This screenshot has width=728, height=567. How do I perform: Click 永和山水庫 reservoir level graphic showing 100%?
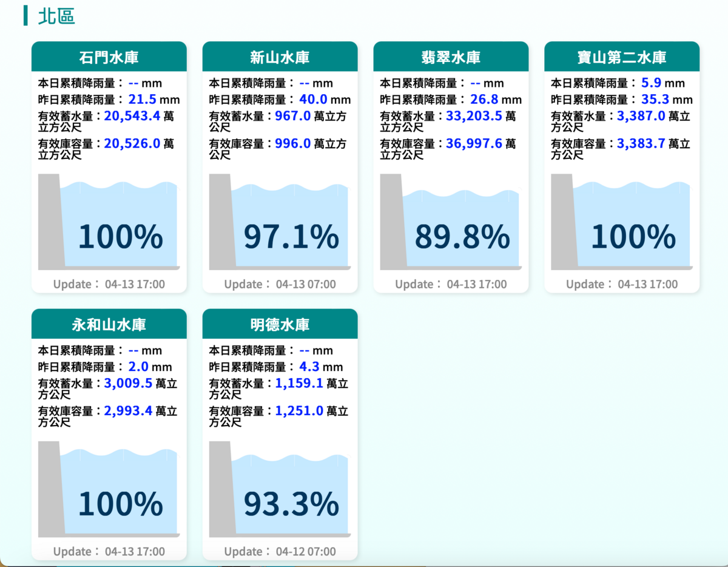point(109,489)
